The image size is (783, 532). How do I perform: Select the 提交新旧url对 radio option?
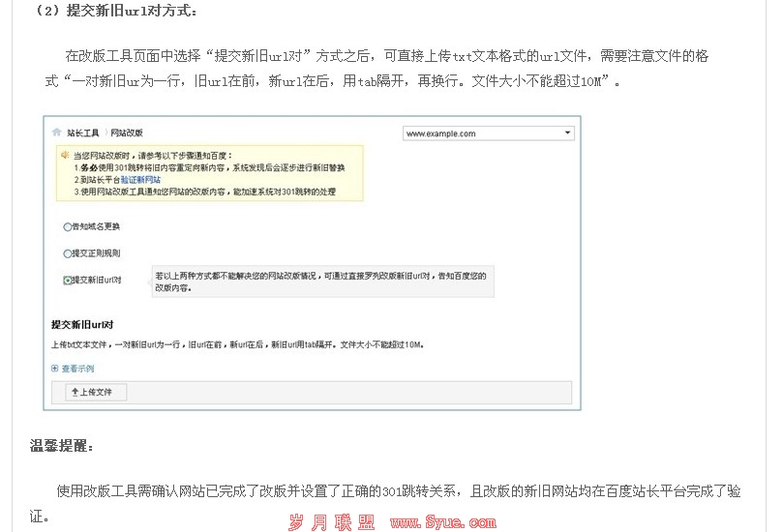point(67,281)
